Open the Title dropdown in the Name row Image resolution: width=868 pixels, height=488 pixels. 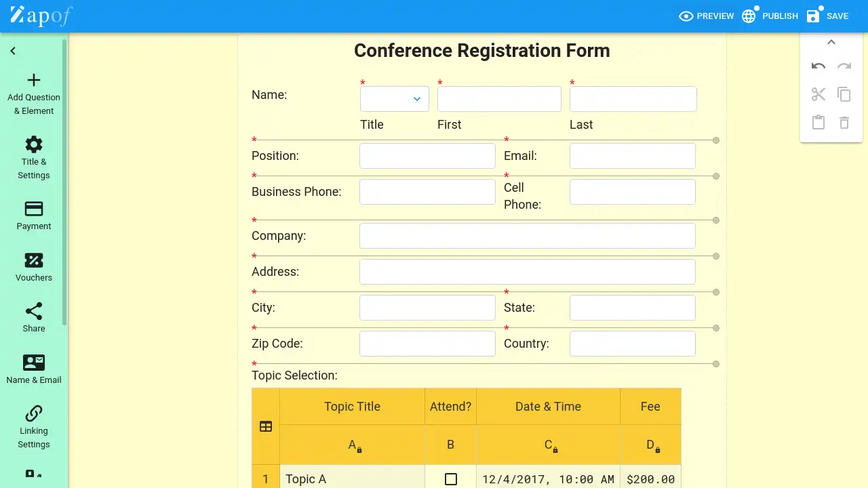pos(416,98)
